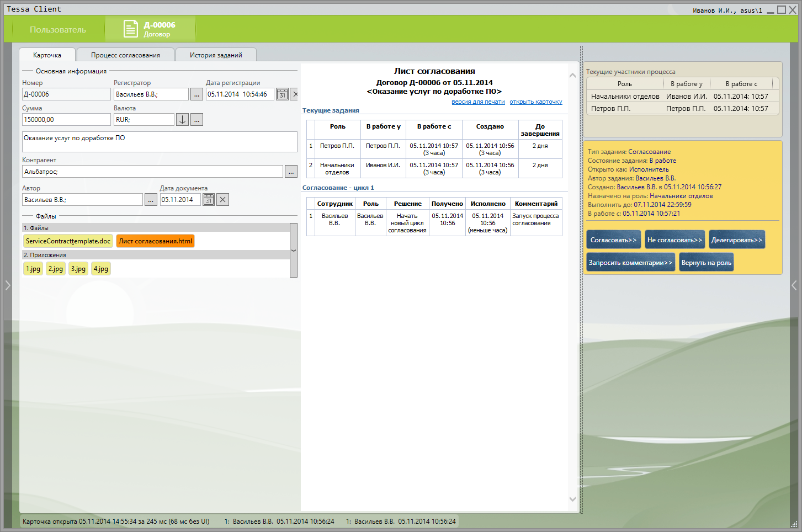Click the Делегировать button
The width and height of the screenshot is (802, 532).
coord(736,240)
